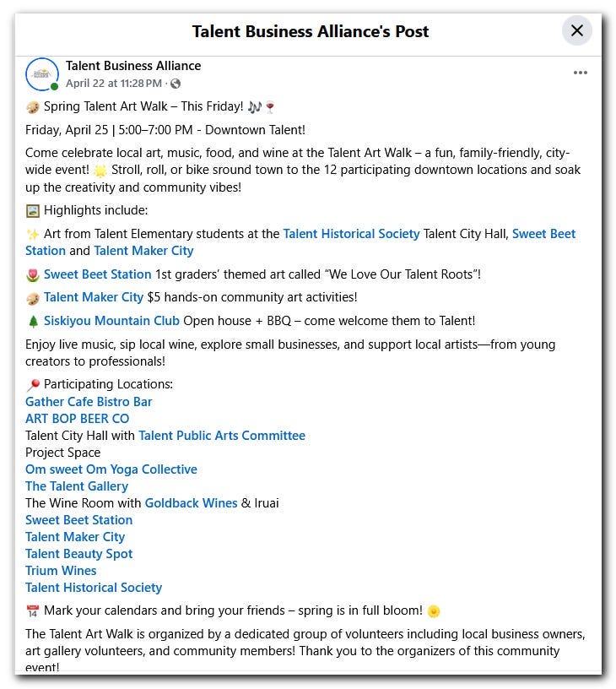Open Talent Historical Society in the participating locations list

click(94, 588)
